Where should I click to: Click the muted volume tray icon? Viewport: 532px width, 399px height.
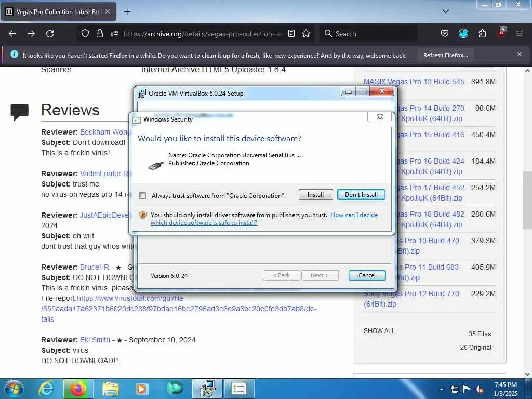click(x=480, y=389)
